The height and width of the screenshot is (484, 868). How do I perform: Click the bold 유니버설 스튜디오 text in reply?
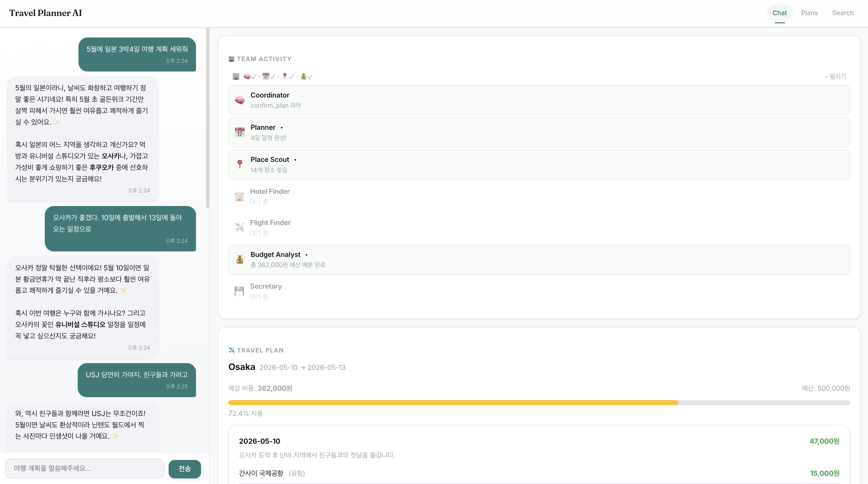click(x=80, y=324)
